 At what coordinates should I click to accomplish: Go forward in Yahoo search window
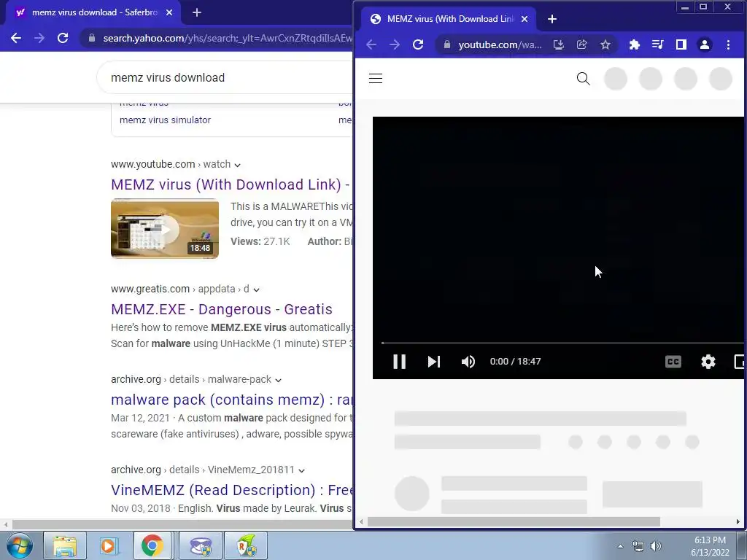pos(39,38)
